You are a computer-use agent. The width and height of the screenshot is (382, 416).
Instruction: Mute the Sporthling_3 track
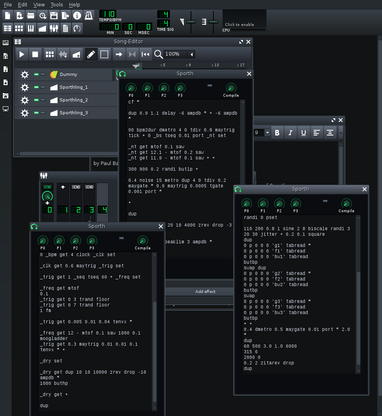pos(36,113)
